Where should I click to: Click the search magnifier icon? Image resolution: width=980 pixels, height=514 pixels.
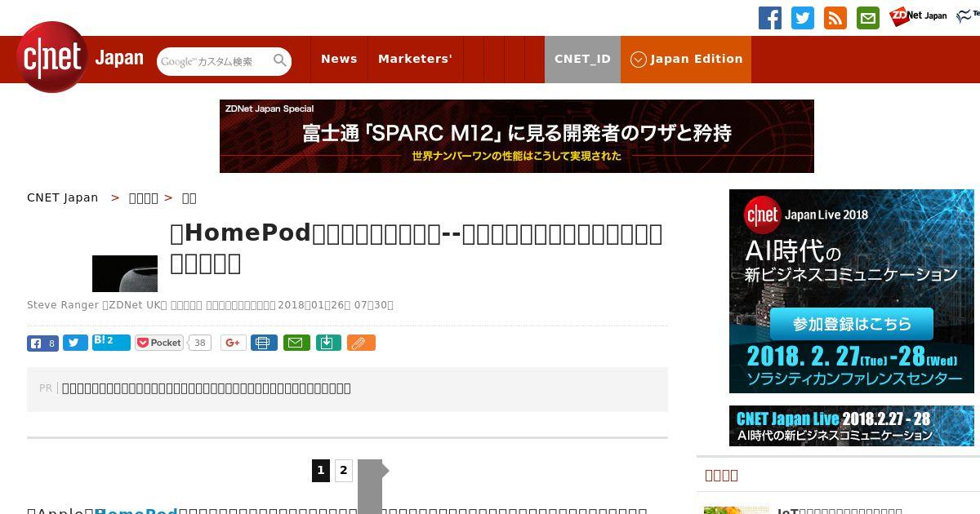coord(280,60)
